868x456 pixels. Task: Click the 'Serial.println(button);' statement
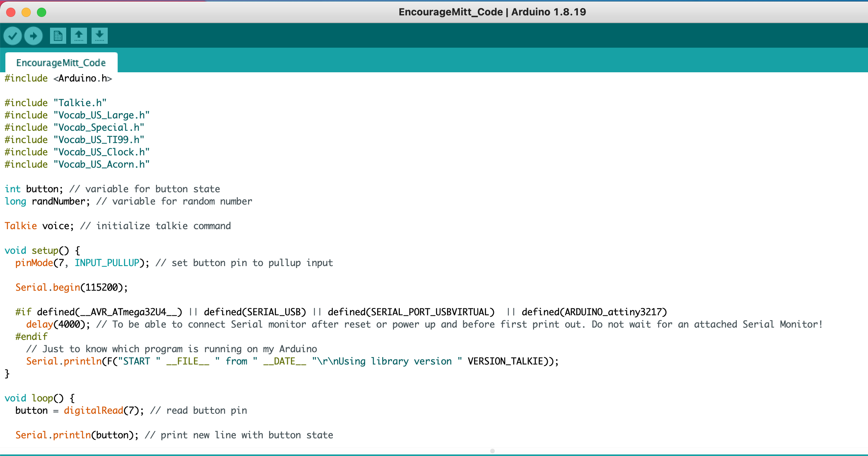(x=77, y=435)
